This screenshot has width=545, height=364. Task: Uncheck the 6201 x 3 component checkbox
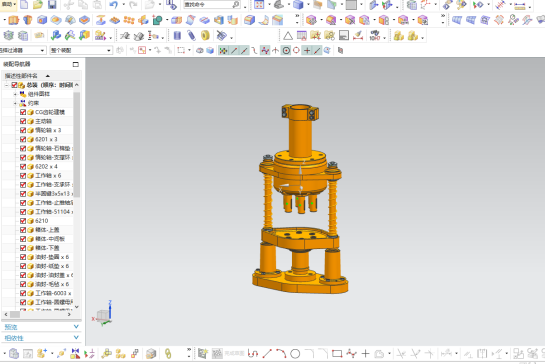click(x=23, y=139)
